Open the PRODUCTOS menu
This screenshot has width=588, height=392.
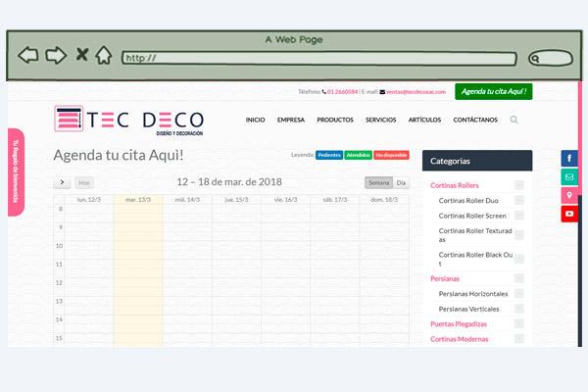tap(335, 120)
